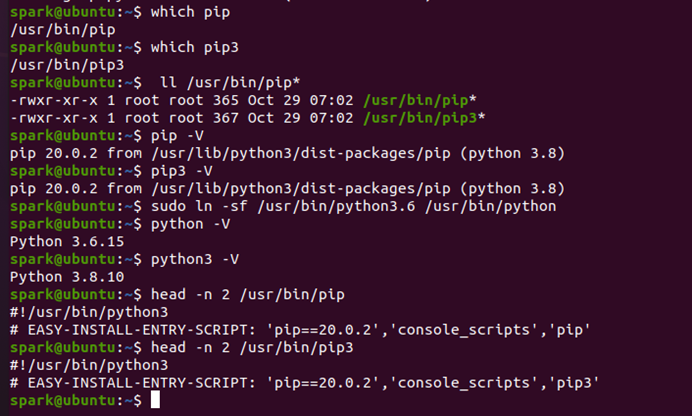The image size is (692, 416).
Task: Click the 'pip -V' command text
Action: 177,136
